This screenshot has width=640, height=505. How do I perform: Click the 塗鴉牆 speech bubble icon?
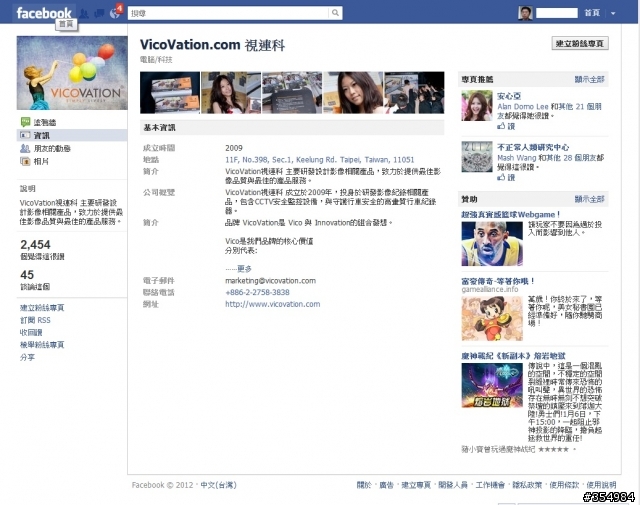[x=25, y=122]
